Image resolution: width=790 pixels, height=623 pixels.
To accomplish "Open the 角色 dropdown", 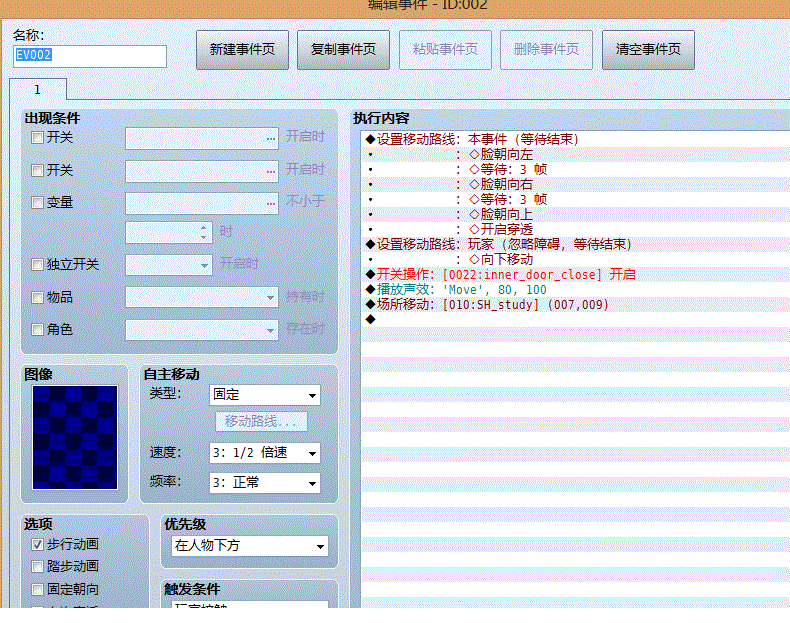I will [202, 330].
